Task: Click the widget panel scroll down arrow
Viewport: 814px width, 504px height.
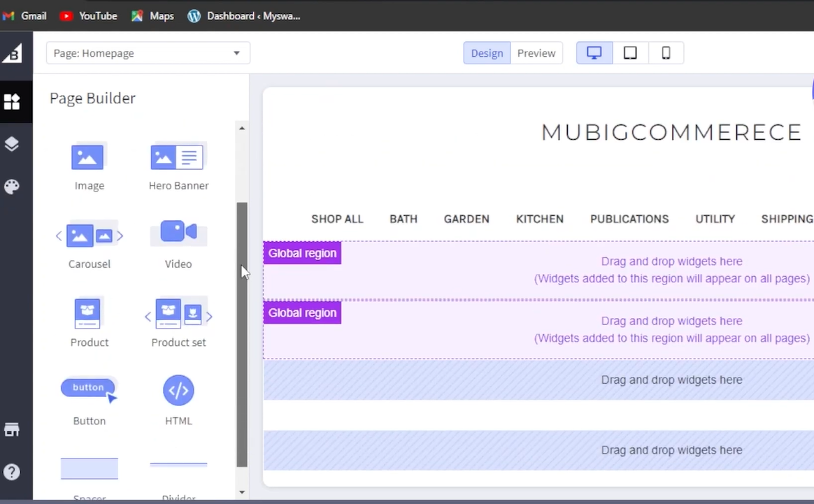Action: click(242, 492)
